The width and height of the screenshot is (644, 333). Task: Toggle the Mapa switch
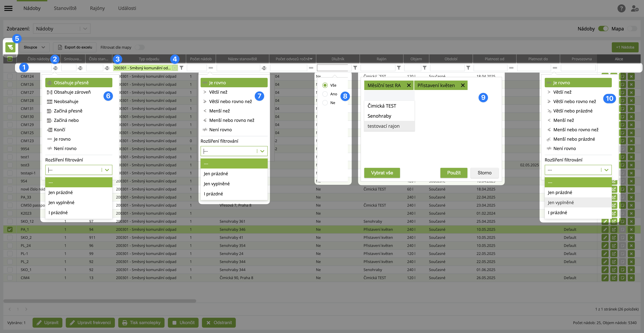[x=632, y=29]
